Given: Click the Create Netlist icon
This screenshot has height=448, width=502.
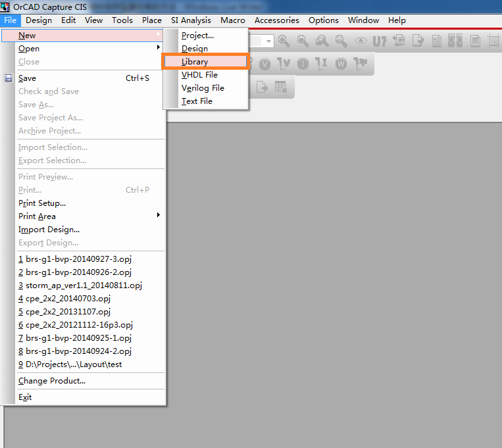Looking at the screenshot, I should pos(437,41).
